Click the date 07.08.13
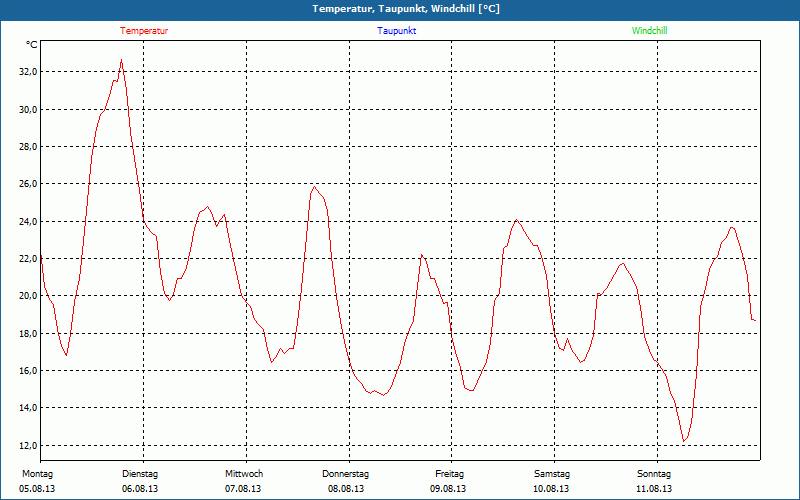Viewport: 800px width, 500px height. click(243, 489)
